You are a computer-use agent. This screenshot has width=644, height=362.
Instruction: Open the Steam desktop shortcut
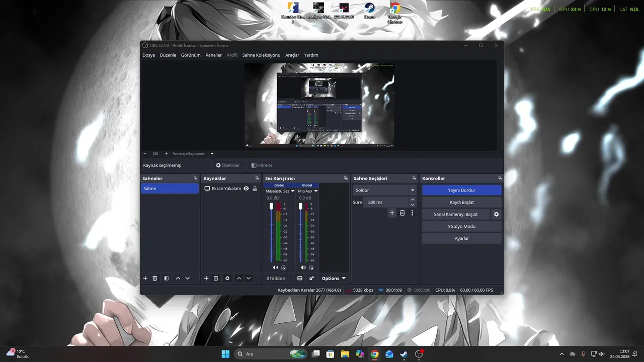click(369, 11)
